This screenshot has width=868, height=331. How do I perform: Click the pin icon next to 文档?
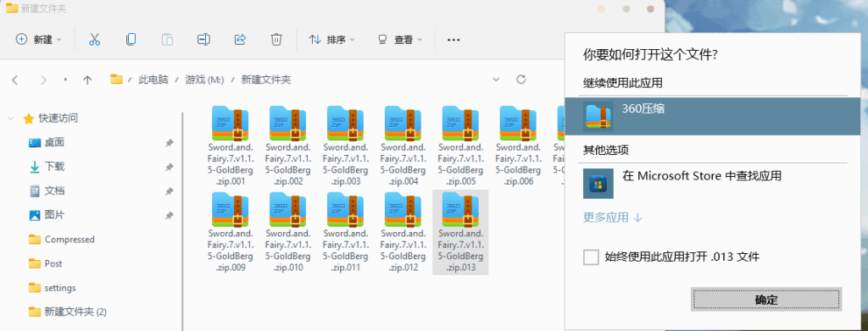tap(169, 191)
